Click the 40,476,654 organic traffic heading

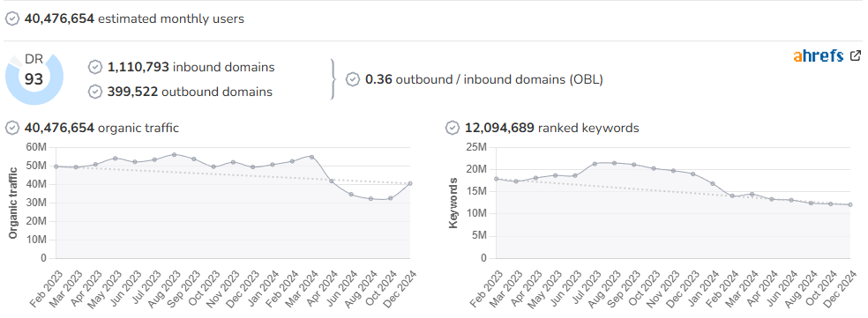pos(101,129)
